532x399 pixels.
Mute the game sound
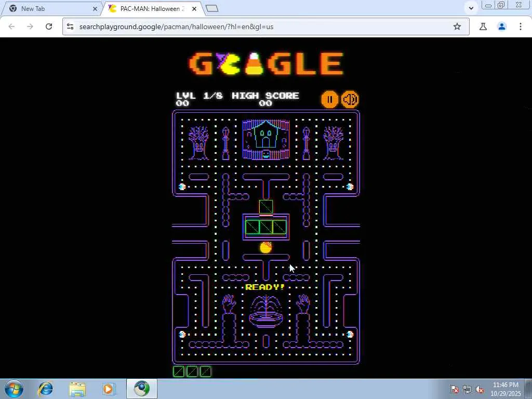[350, 99]
